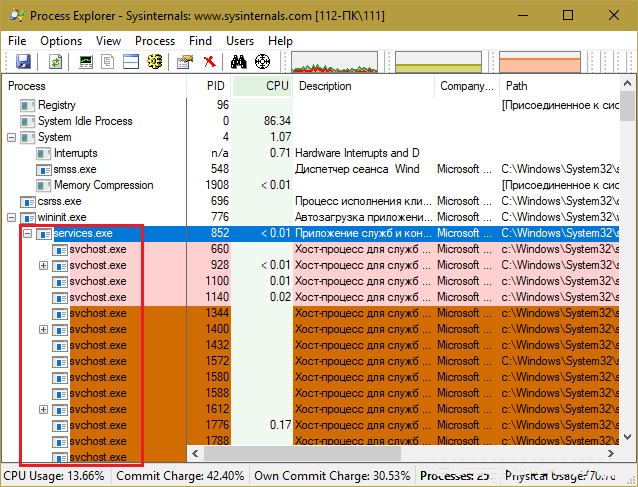
Task: Open the View menu
Action: pos(108,41)
